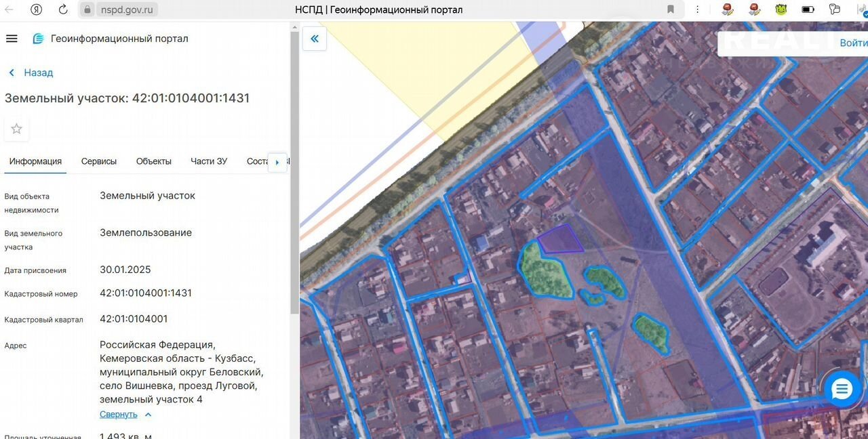The height and width of the screenshot is (439, 868).
Task: Click the Войти login button
Action: pyautogui.click(x=853, y=43)
